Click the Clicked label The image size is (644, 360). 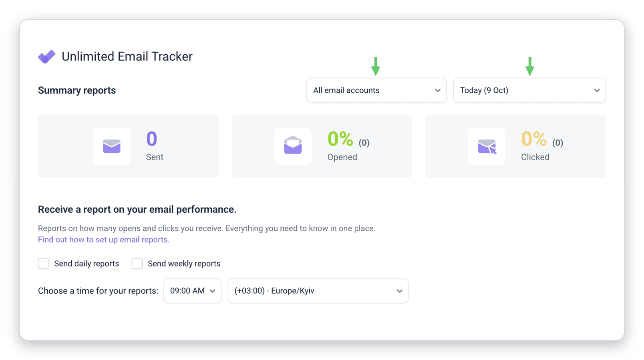tap(535, 157)
